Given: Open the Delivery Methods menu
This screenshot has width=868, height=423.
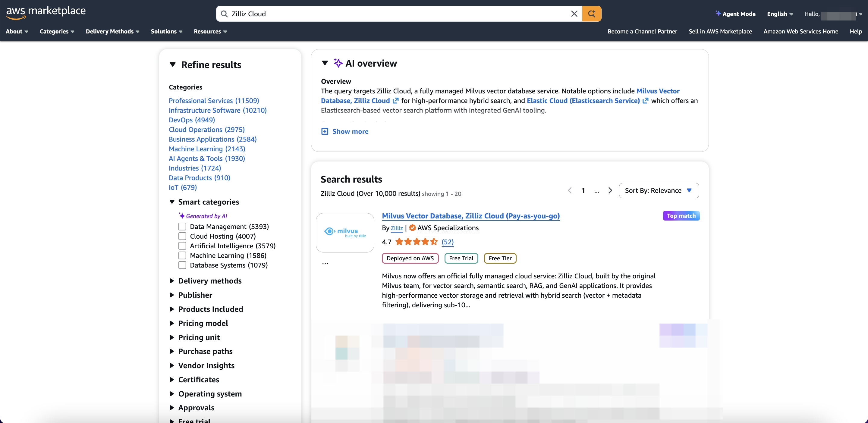Looking at the screenshot, I should click(x=112, y=31).
